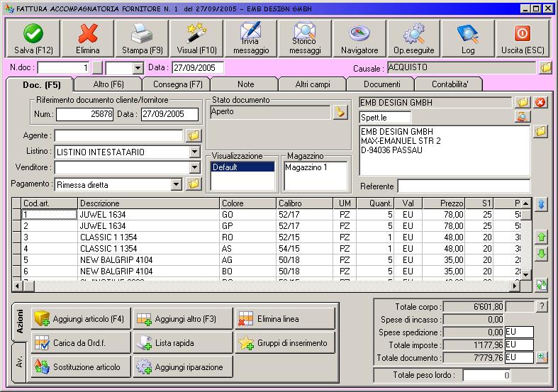This screenshot has height=392, width=558.
Task: Open Invia messaggio to send a message
Action: pos(251,38)
